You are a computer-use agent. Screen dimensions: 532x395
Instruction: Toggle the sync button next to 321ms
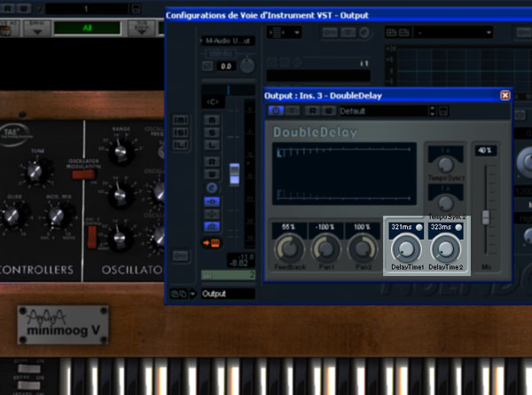coord(419,227)
